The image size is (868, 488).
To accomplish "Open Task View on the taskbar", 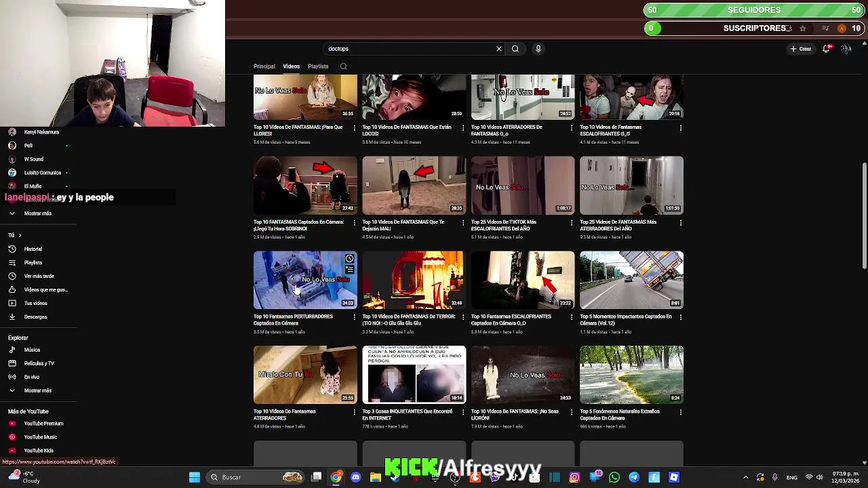I will click(x=317, y=477).
